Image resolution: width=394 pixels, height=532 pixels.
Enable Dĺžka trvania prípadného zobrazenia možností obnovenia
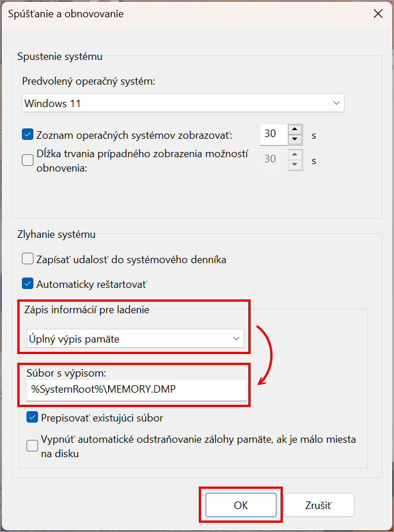point(28,160)
